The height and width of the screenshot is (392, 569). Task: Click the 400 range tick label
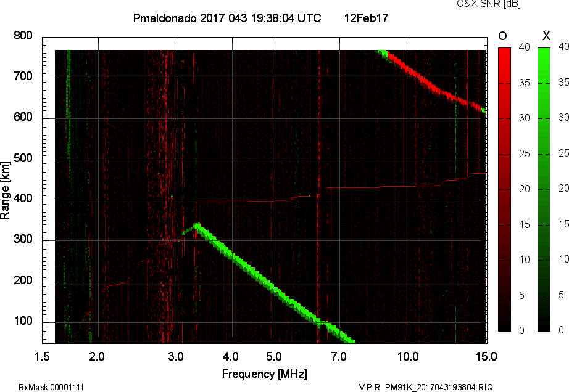[x=23, y=198]
